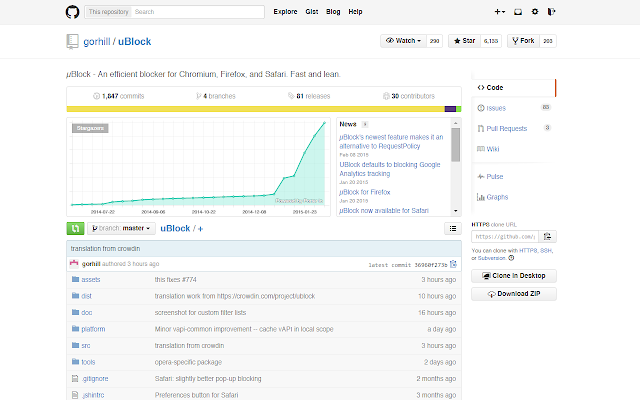The height and width of the screenshot is (400, 640).
Task: View stargazers count 6,133
Action: pyautogui.click(x=491, y=41)
